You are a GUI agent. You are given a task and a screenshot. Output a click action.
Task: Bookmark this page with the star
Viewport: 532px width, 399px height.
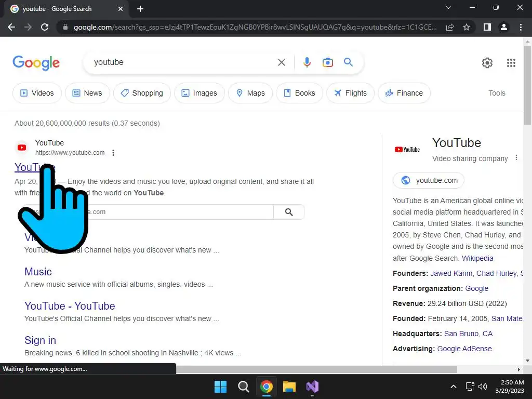coord(467,27)
